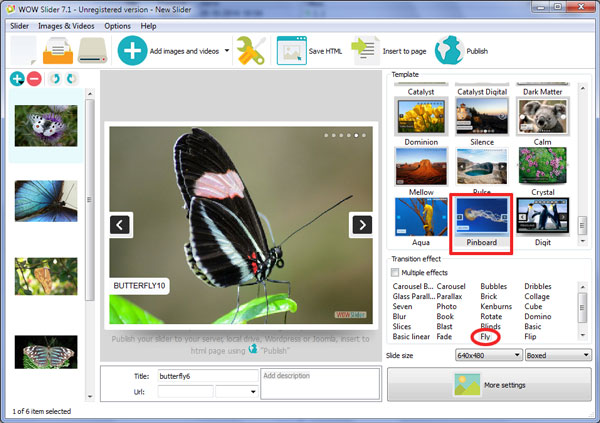Select the Photo transition effect
The width and height of the screenshot is (600, 423).
tap(447, 306)
